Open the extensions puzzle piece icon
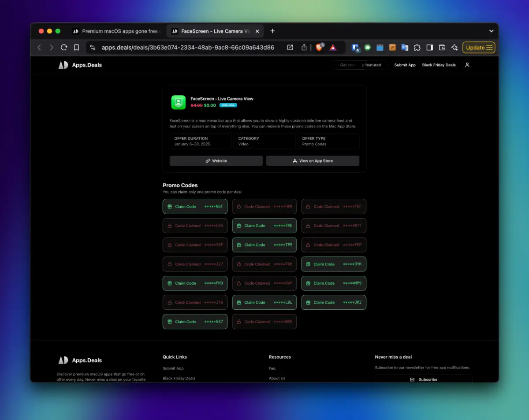 click(x=417, y=48)
